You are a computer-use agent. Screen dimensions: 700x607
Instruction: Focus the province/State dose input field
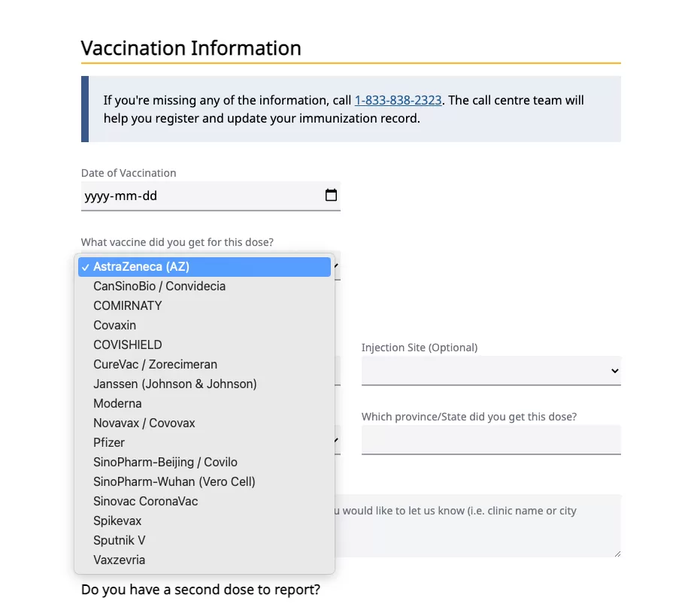(x=491, y=440)
